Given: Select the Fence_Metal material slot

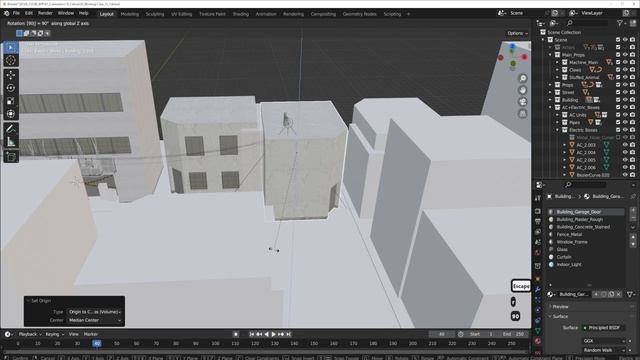Looking at the screenshot, I should click(586, 234).
